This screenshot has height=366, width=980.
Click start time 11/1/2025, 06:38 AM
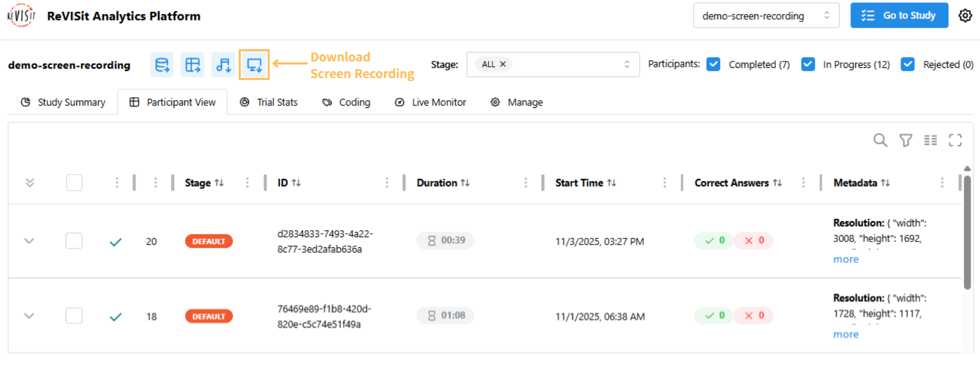(x=600, y=317)
